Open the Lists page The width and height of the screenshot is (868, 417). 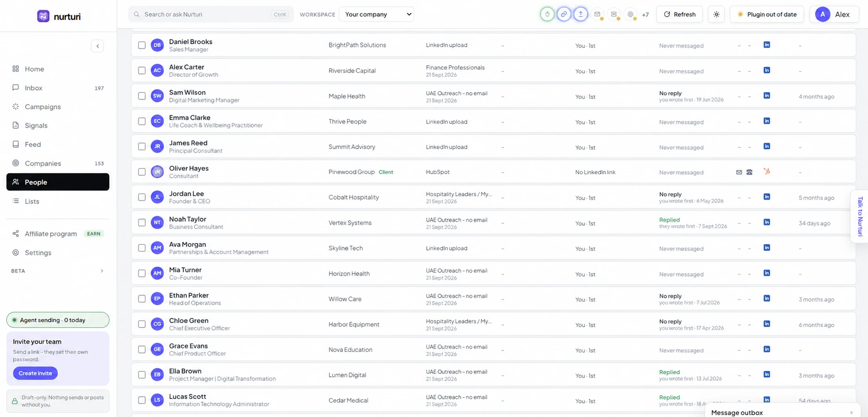click(x=58, y=201)
